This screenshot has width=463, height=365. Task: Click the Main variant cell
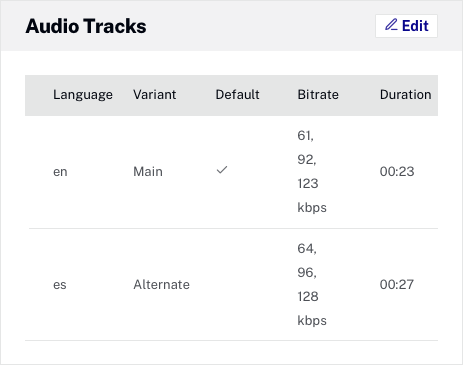coord(148,172)
